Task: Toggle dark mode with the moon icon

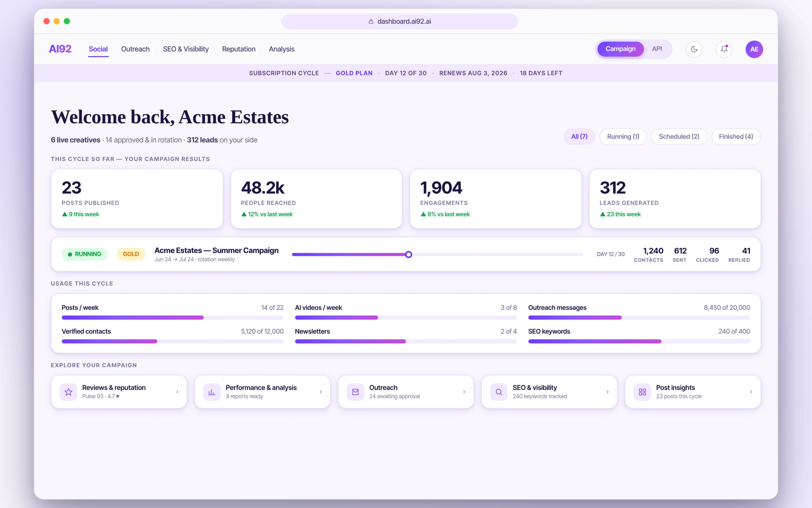Action: (x=694, y=49)
